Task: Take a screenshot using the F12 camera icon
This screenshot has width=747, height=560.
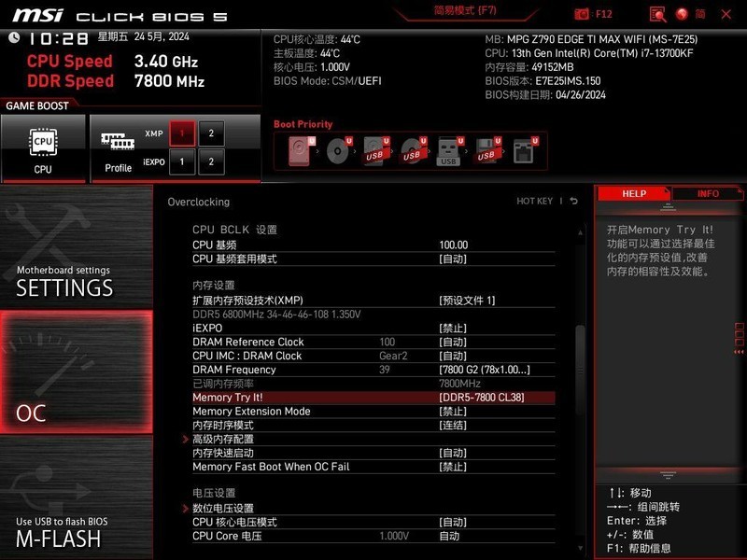Action: (584, 13)
